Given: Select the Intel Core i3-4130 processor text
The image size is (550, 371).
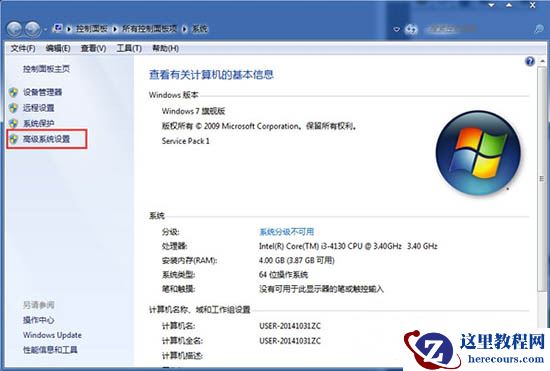Looking at the screenshot, I should point(348,246).
